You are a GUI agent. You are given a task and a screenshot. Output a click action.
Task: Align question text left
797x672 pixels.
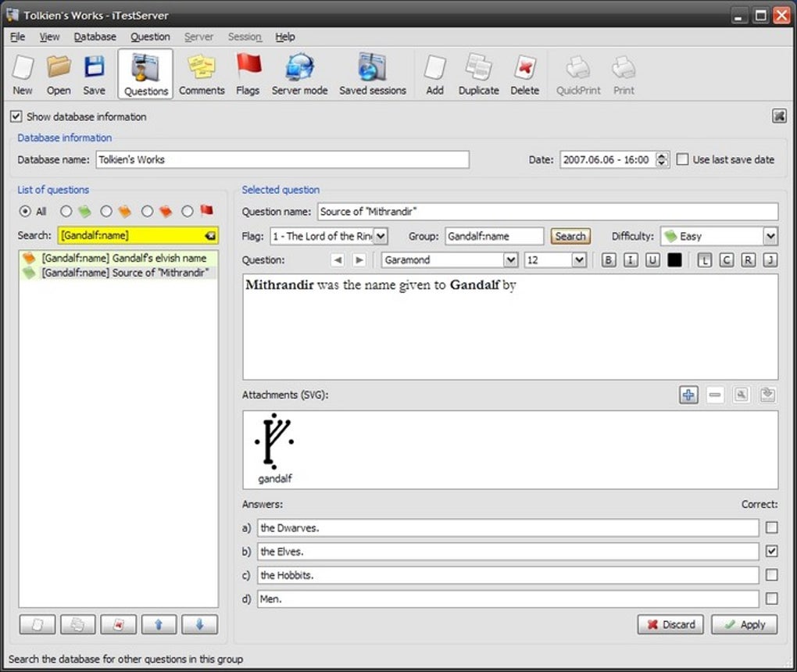(x=704, y=260)
